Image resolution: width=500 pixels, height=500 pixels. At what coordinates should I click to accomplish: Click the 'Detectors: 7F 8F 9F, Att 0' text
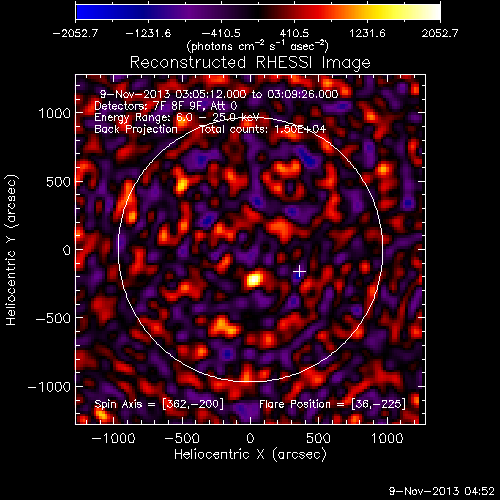166,106
